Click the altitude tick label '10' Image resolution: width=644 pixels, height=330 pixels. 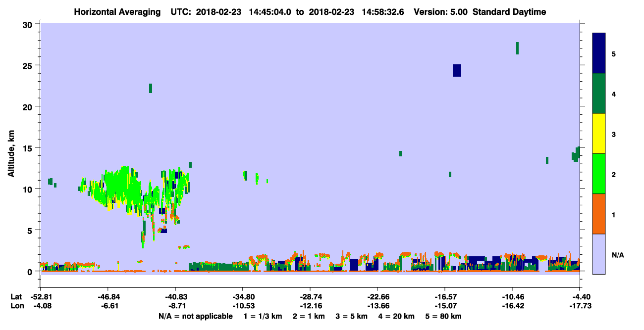29,189
